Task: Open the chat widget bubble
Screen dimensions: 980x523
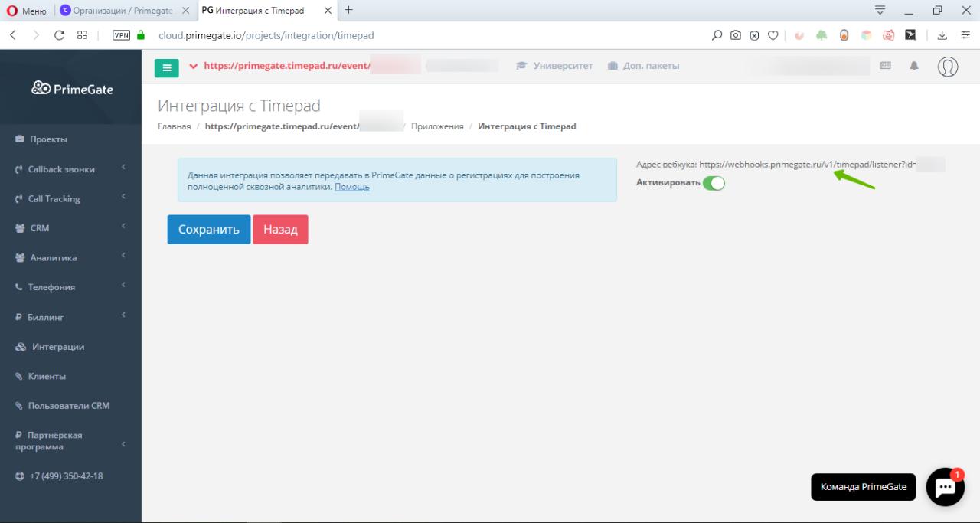Action: [x=946, y=487]
